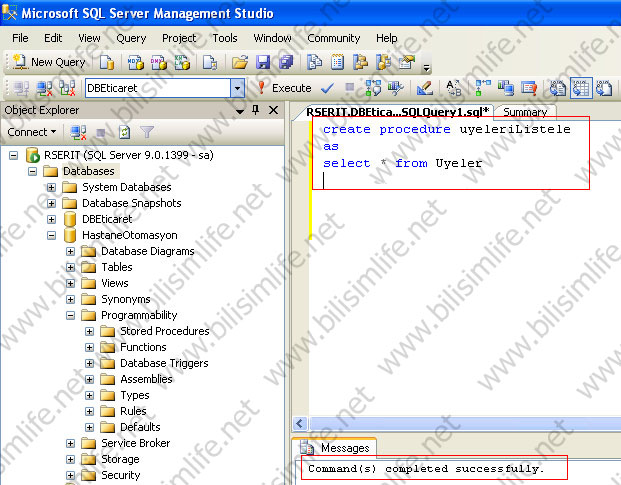Open the Connect dropdown in Object Explorer
The image size is (621, 485).
click(32, 132)
